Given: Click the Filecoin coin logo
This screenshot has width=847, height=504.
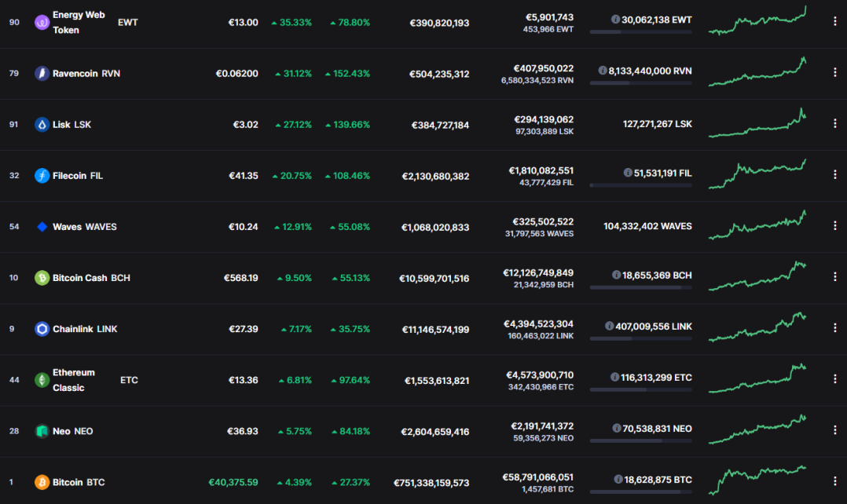Looking at the screenshot, I should [42, 175].
